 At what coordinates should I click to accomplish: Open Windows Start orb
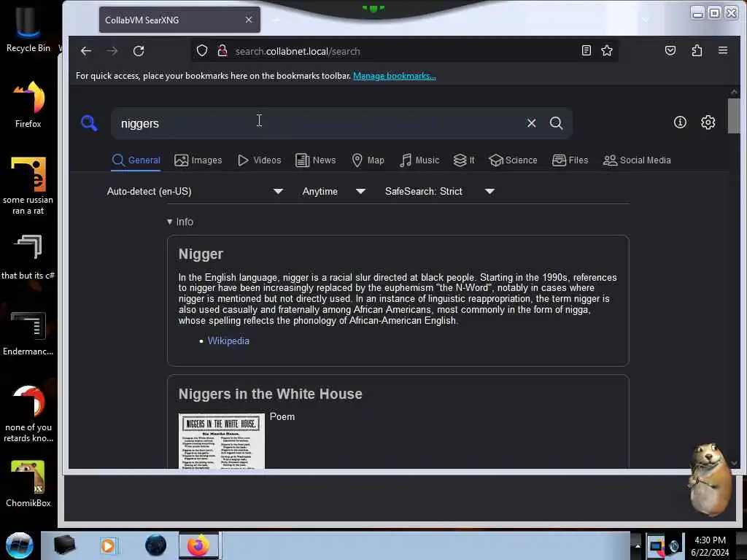click(19, 545)
